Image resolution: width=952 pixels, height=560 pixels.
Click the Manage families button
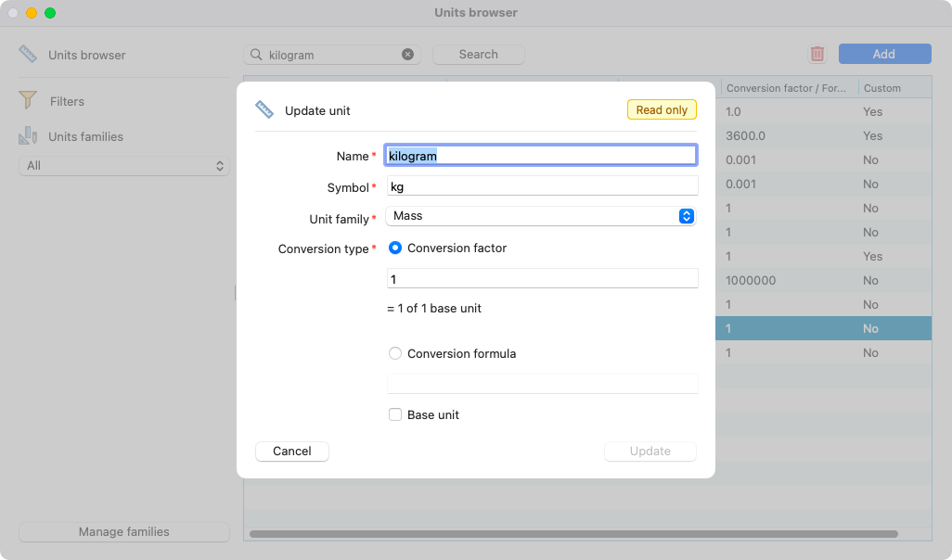[x=124, y=531]
